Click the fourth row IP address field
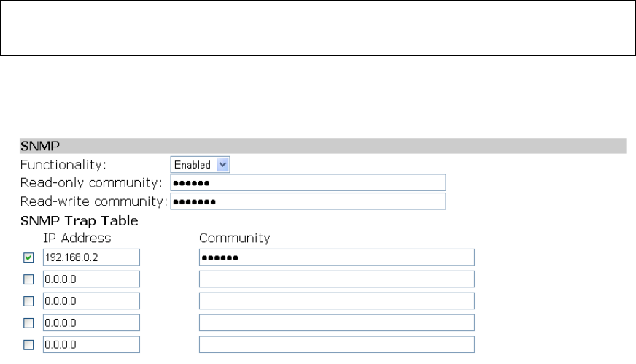The height and width of the screenshot is (364, 636). (91, 323)
